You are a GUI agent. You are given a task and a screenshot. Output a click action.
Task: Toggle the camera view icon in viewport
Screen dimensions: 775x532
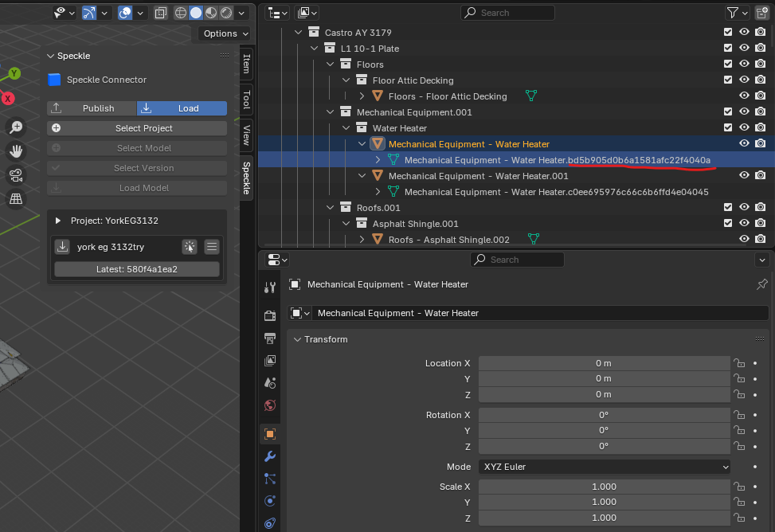pyautogui.click(x=16, y=175)
